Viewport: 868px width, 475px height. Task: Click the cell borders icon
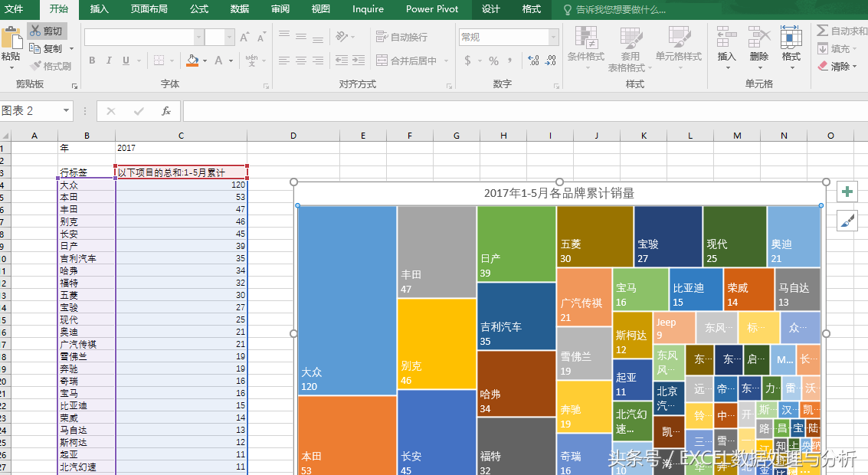coord(159,61)
